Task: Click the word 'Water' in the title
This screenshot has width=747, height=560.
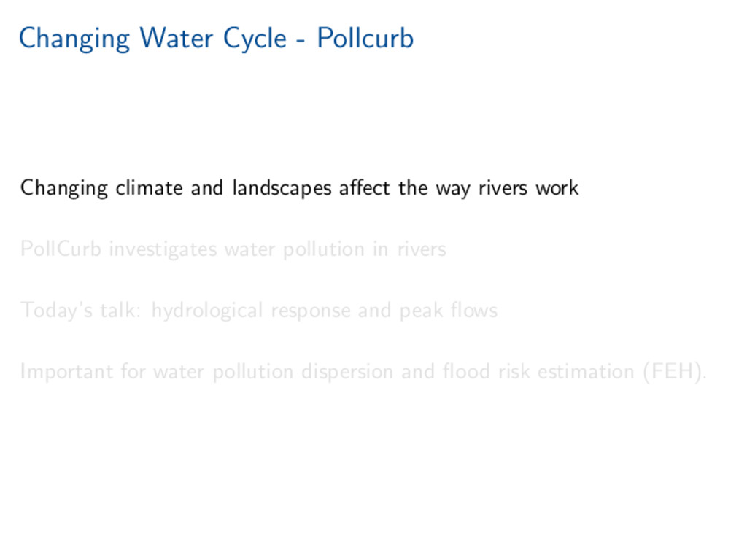Action: 177,38
